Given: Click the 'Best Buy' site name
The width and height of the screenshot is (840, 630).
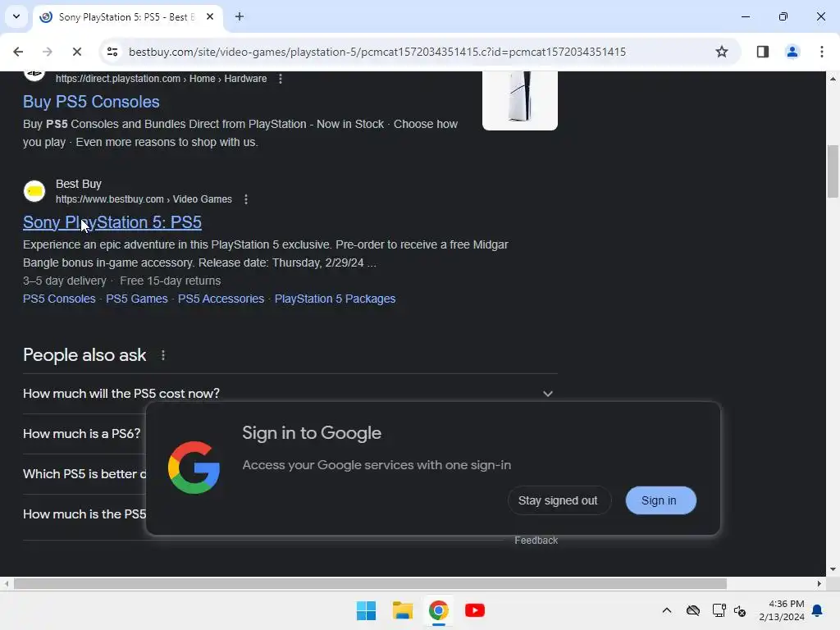Looking at the screenshot, I should click(x=79, y=184).
